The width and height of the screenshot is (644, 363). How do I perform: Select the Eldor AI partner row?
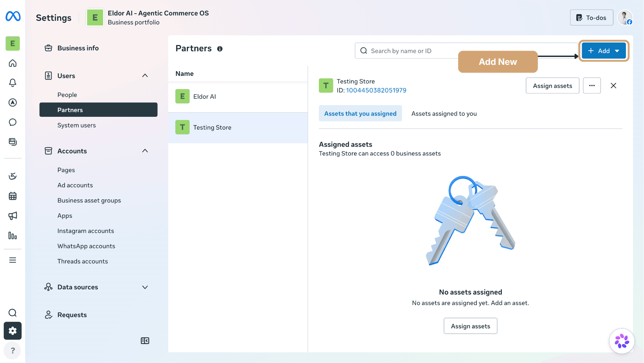[238, 97]
